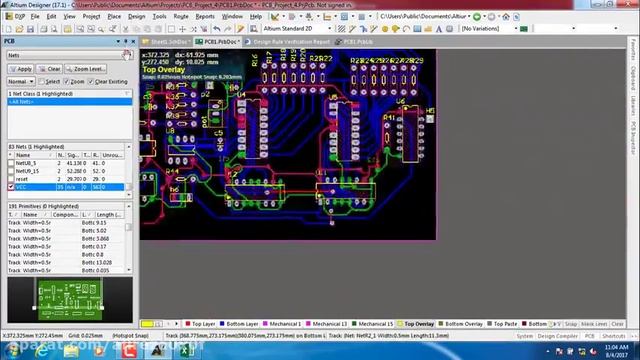Check the NetU8_5 net checkbox
The height and width of the screenshot is (360, 640).
tap(11, 163)
